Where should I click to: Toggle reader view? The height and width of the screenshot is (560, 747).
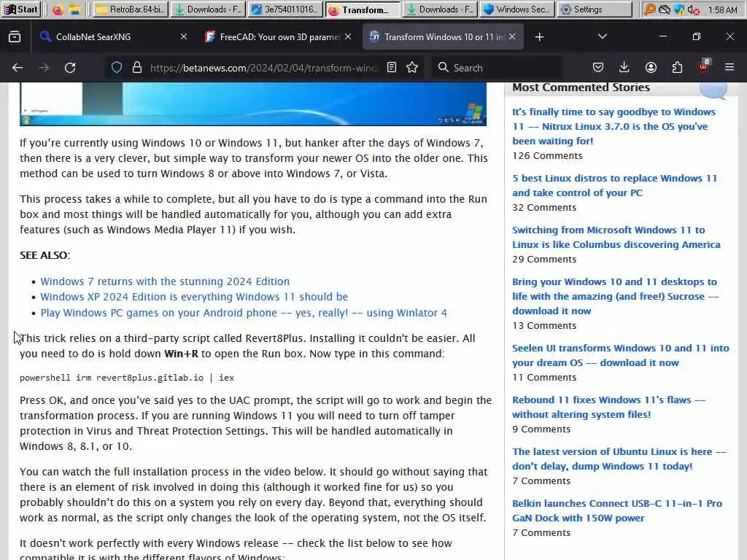[392, 68]
